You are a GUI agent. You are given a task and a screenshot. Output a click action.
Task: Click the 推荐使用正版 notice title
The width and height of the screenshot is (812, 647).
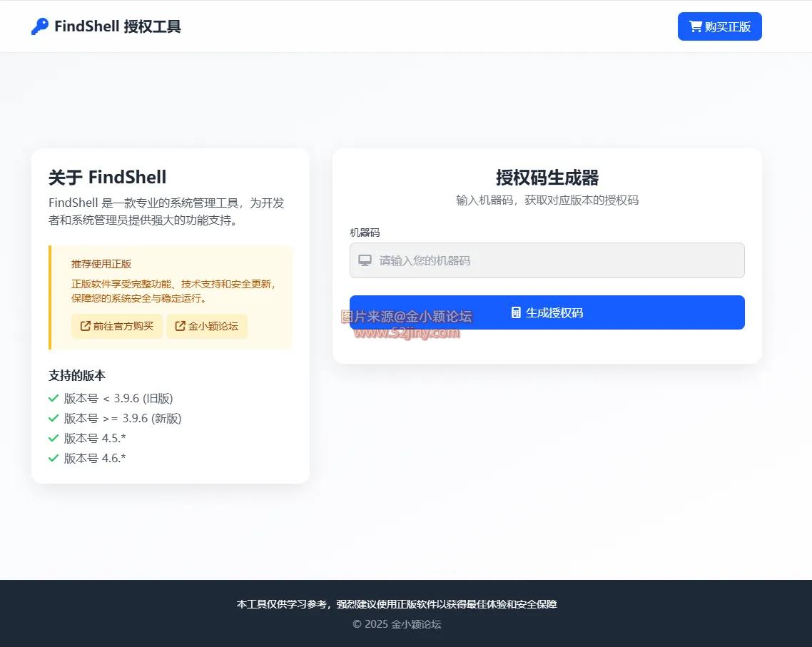(x=101, y=264)
